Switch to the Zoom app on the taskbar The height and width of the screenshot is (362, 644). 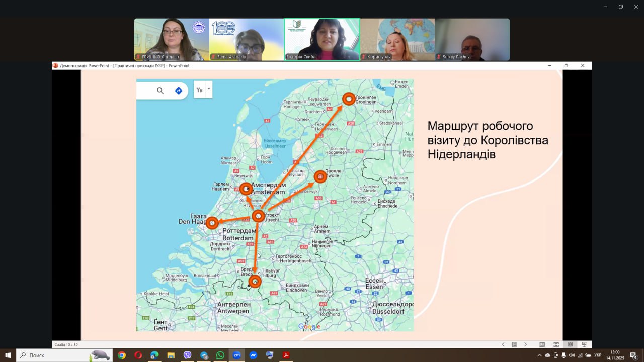coord(236,355)
